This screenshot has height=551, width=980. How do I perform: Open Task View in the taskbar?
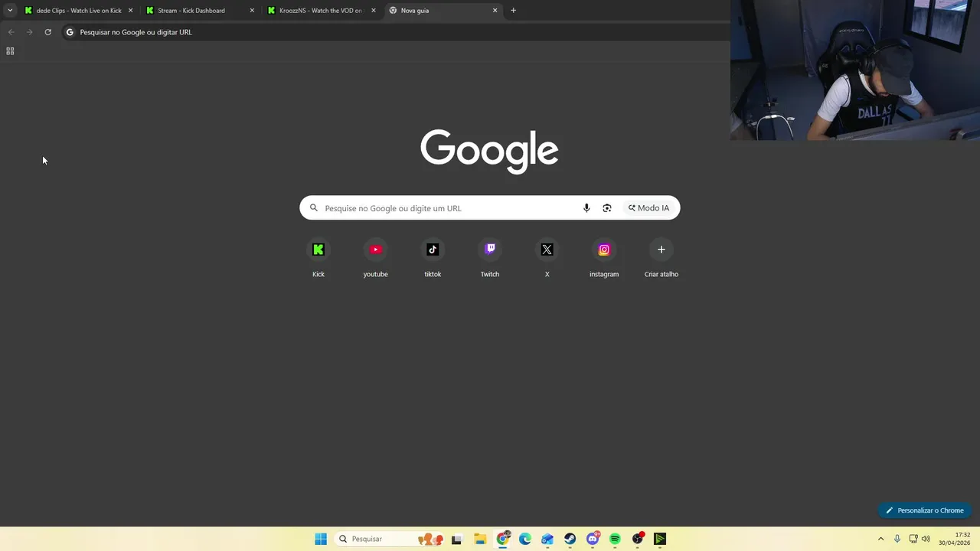(457, 539)
